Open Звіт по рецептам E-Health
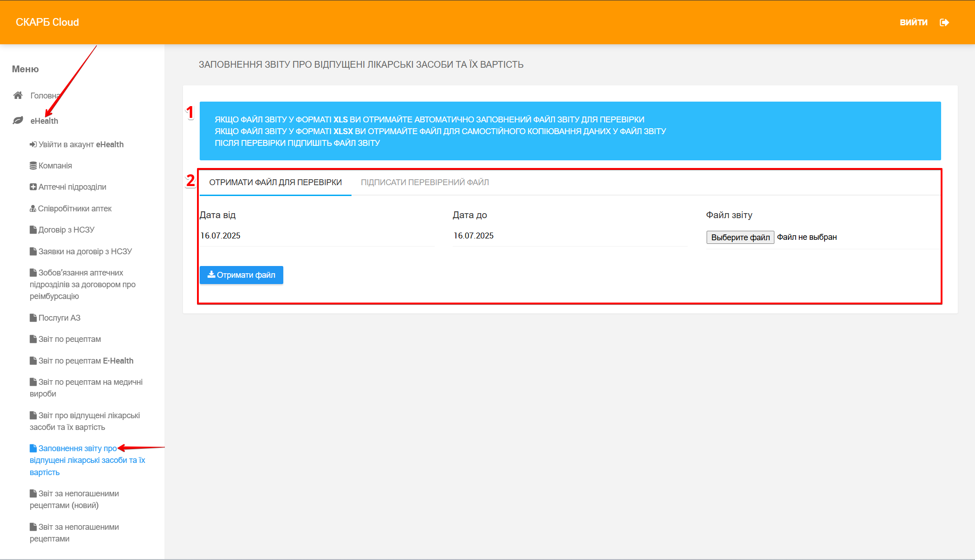Viewport: 975px width, 560px height. (x=86, y=361)
